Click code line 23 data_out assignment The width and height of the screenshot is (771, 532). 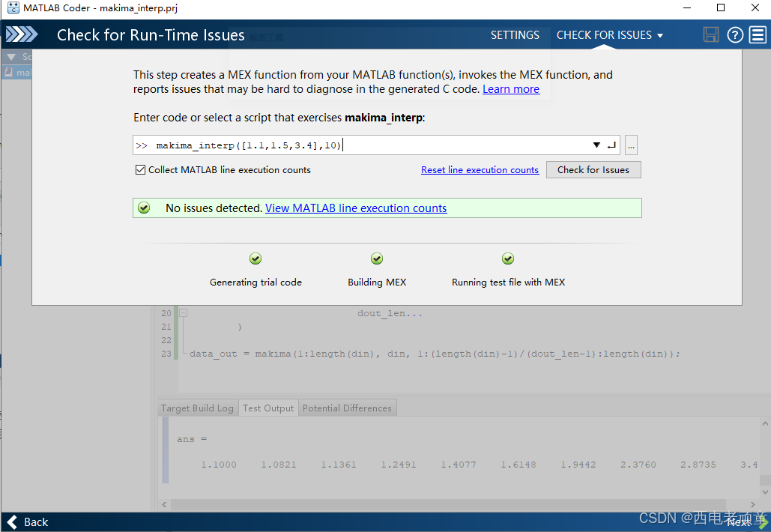tap(435, 354)
